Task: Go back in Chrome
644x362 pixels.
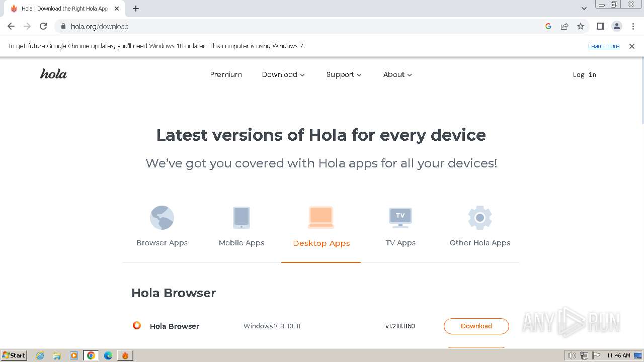Action: pyautogui.click(x=11, y=26)
